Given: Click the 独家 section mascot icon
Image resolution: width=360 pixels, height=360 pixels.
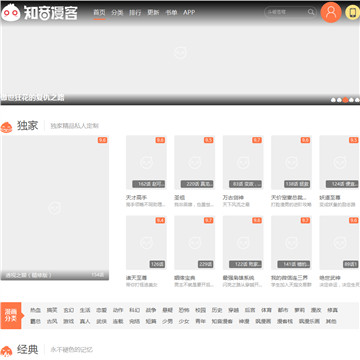Looking at the screenshot, I should click(x=6, y=127).
